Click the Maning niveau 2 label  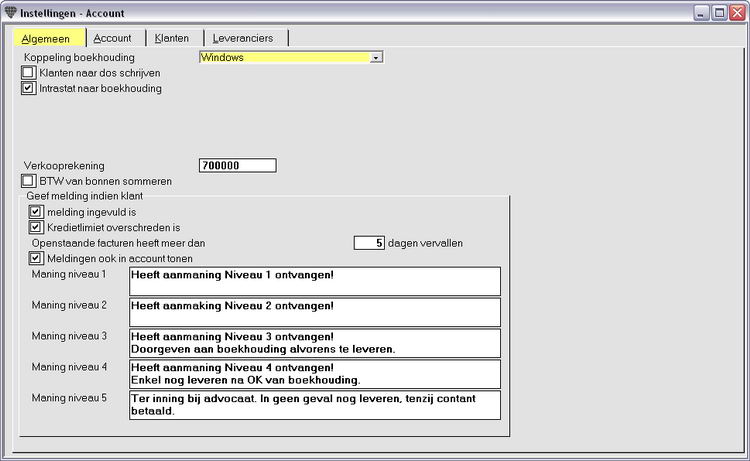pos(69,305)
